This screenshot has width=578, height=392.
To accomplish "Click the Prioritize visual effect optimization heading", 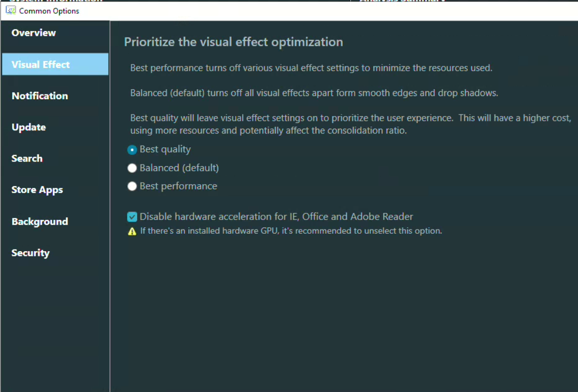I will [x=233, y=42].
